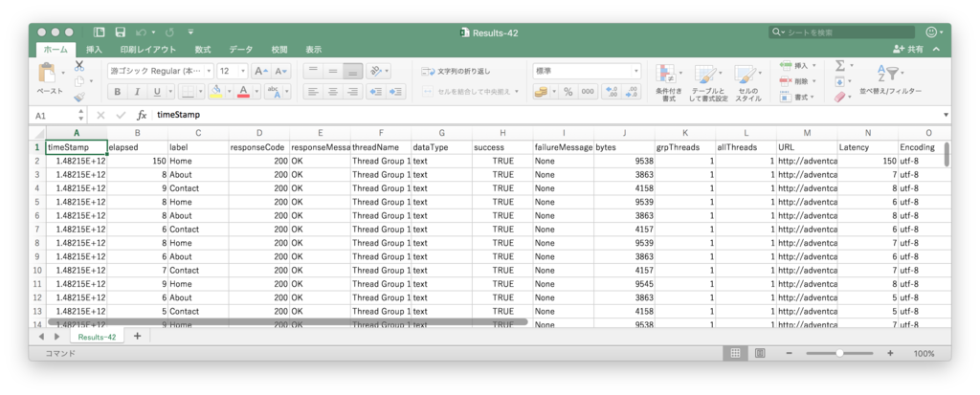This screenshot has width=980, height=395.
Task: Toggle top vertical alignment
Action: point(313,71)
